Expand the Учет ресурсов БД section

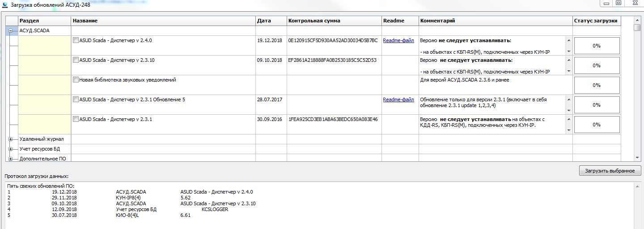[10, 149]
